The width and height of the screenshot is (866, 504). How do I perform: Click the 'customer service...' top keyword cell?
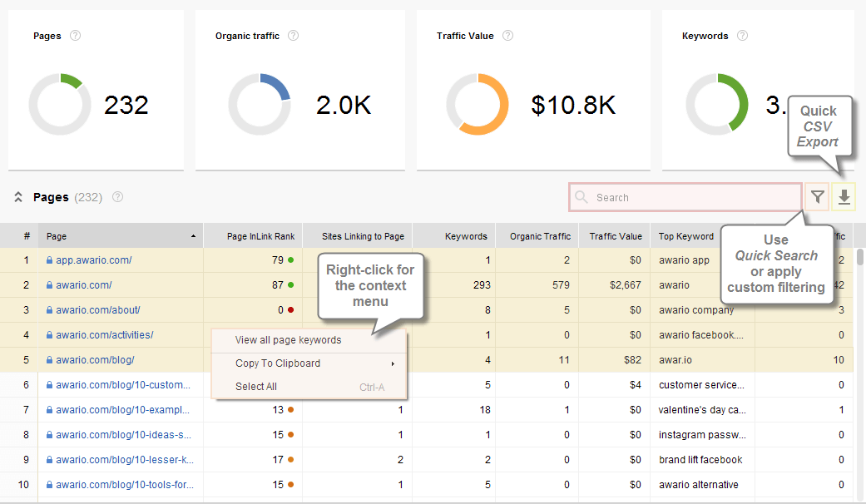click(701, 385)
